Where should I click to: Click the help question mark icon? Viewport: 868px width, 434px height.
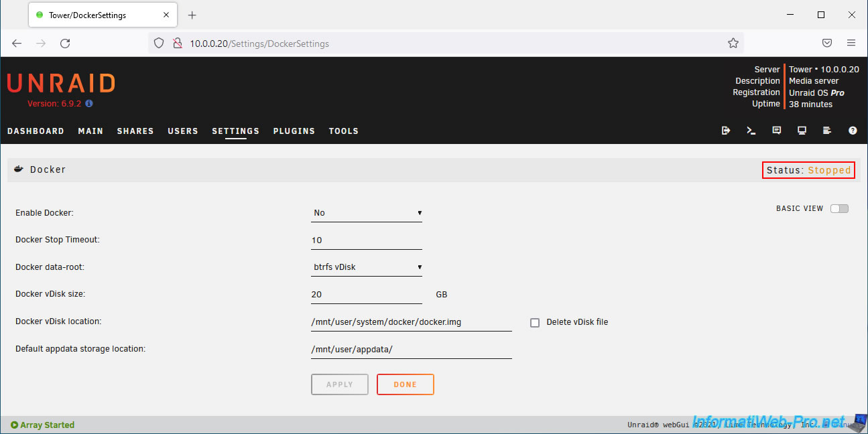tap(853, 131)
